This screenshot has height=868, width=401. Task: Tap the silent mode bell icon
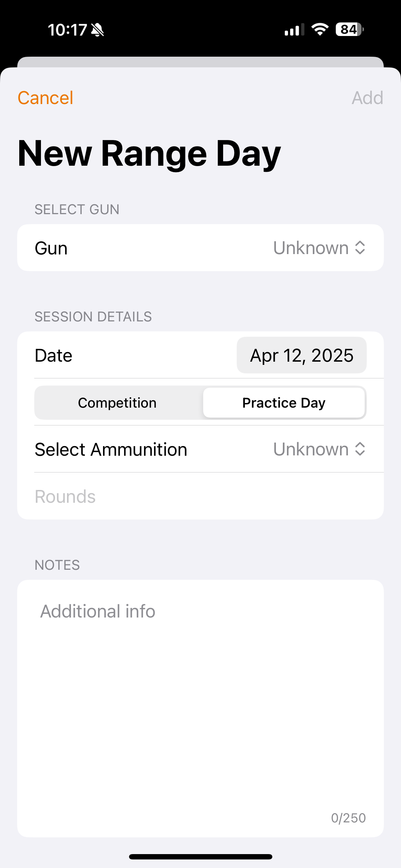click(97, 30)
